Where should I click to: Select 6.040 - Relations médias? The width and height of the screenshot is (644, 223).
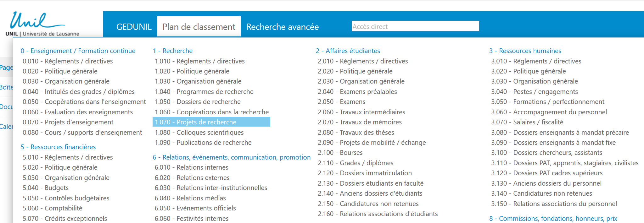(190, 198)
